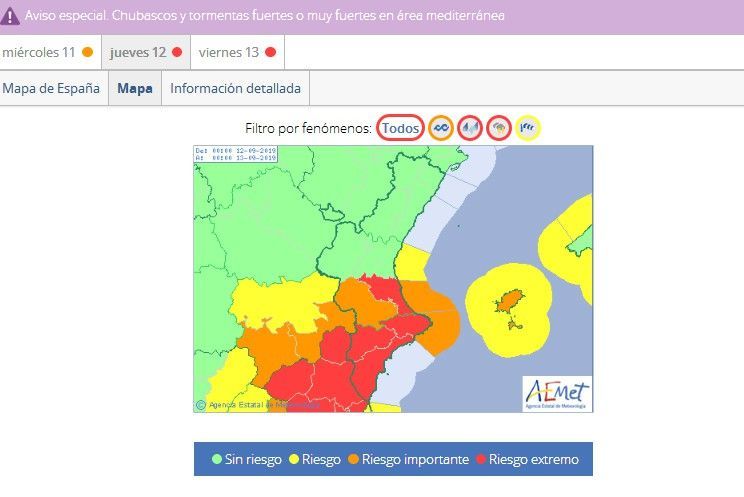The width and height of the screenshot is (744, 497).
Task: Switch to the jueves 12 day tab
Action: tap(138, 52)
